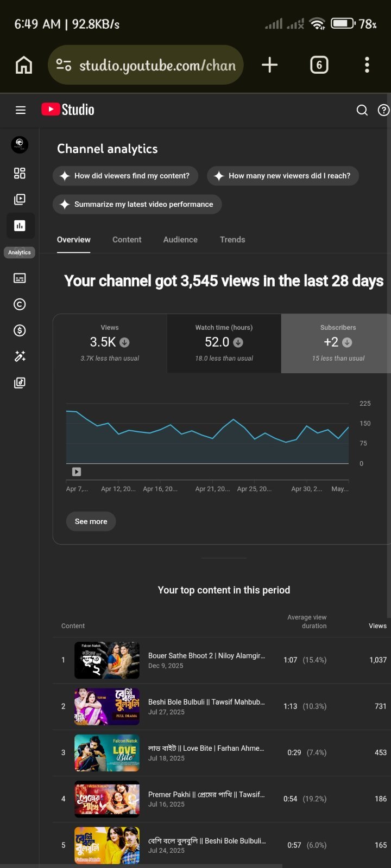Open the Trends tab
Image resolution: width=391 pixels, height=868 pixels.
click(232, 239)
